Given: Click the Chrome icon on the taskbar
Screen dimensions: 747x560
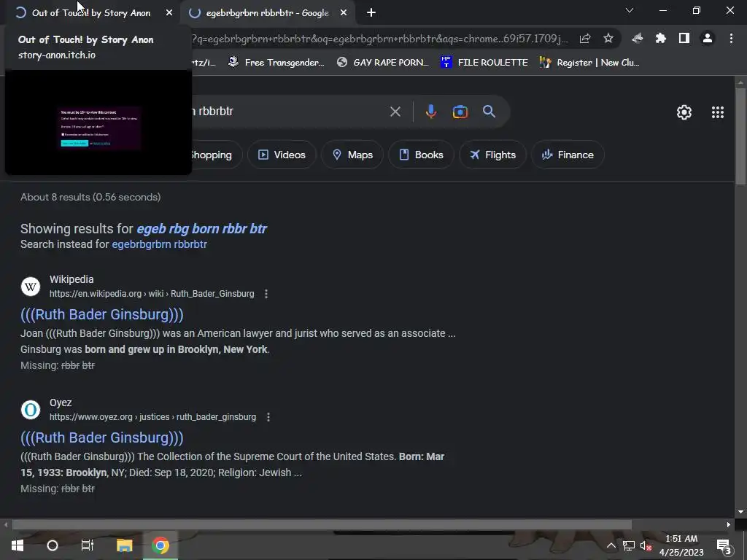Looking at the screenshot, I should (160, 545).
